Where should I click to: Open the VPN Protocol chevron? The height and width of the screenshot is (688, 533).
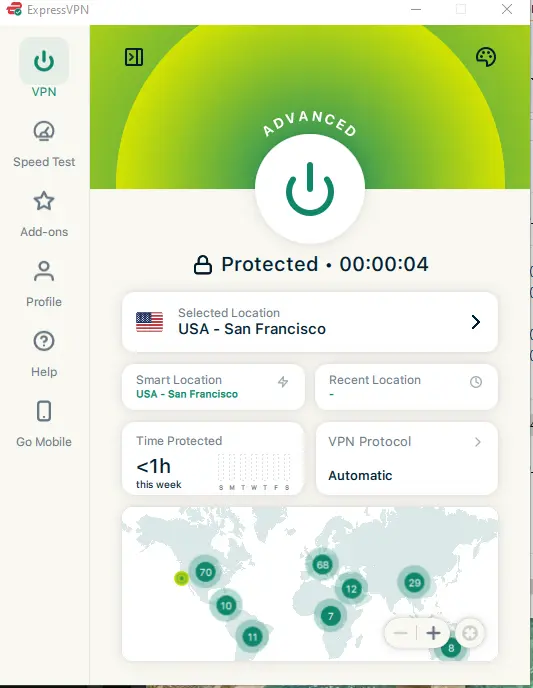tap(478, 442)
